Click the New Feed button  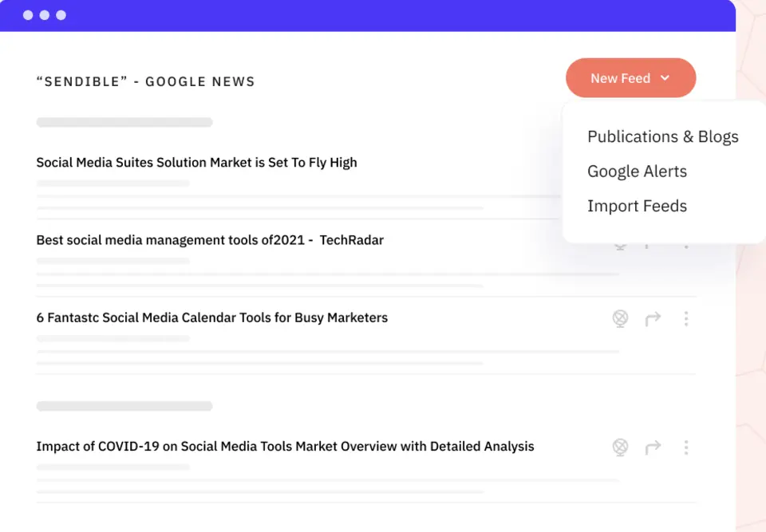point(622,77)
